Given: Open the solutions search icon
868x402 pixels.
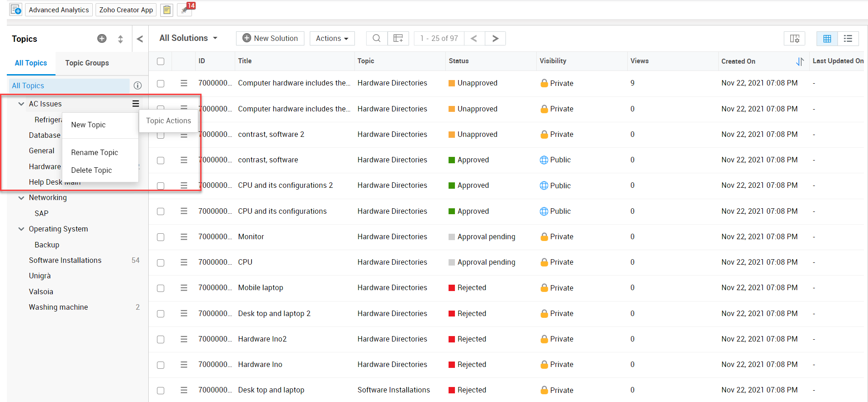Looking at the screenshot, I should pos(376,38).
